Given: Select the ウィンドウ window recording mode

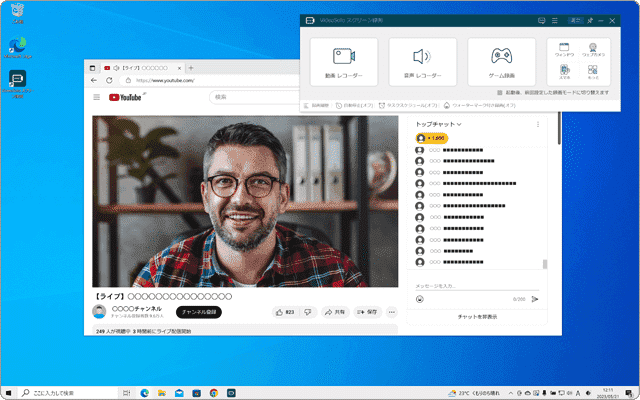Looking at the screenshot, I should (564, 50).
